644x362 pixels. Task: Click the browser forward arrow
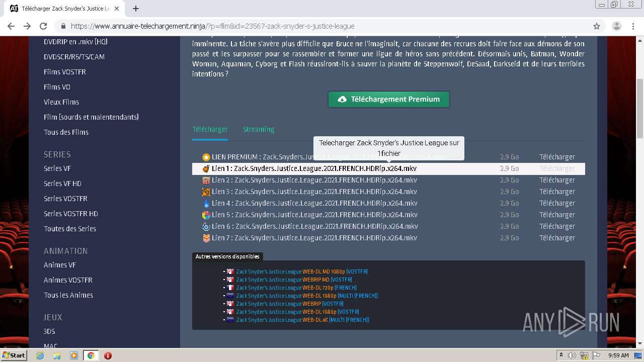pyautogui.click(x=27, y=26)
